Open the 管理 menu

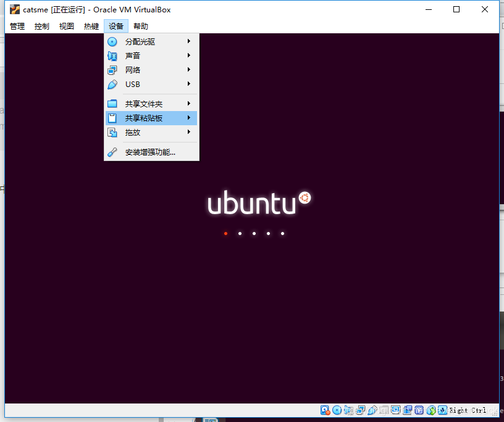coord(17,27)
